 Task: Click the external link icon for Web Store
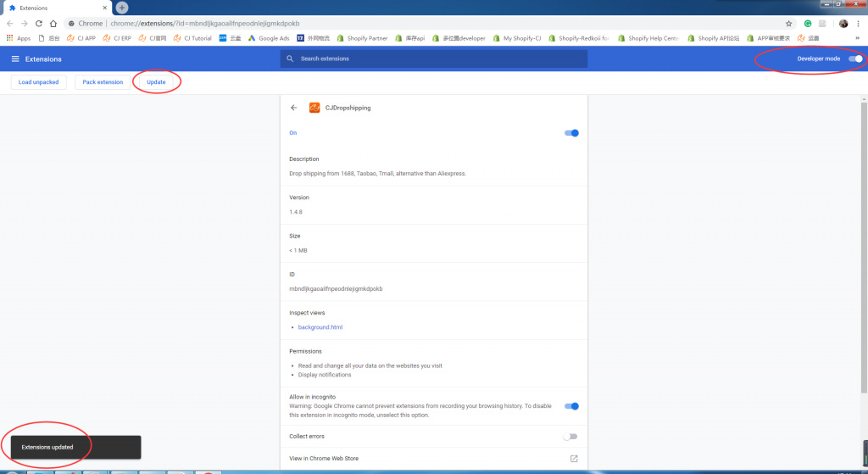click(574, 459)
